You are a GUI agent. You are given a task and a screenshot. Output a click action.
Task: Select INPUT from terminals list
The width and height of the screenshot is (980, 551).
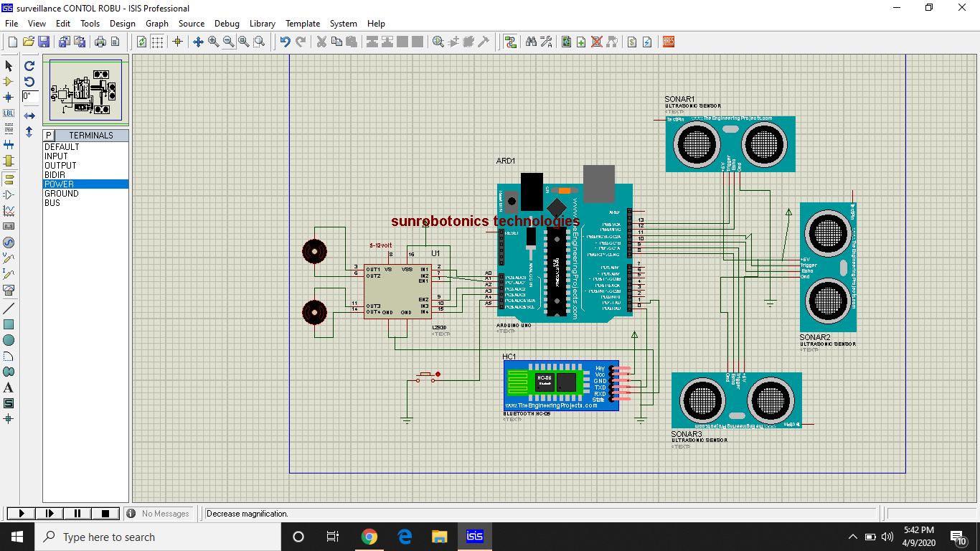click(86, 156)
